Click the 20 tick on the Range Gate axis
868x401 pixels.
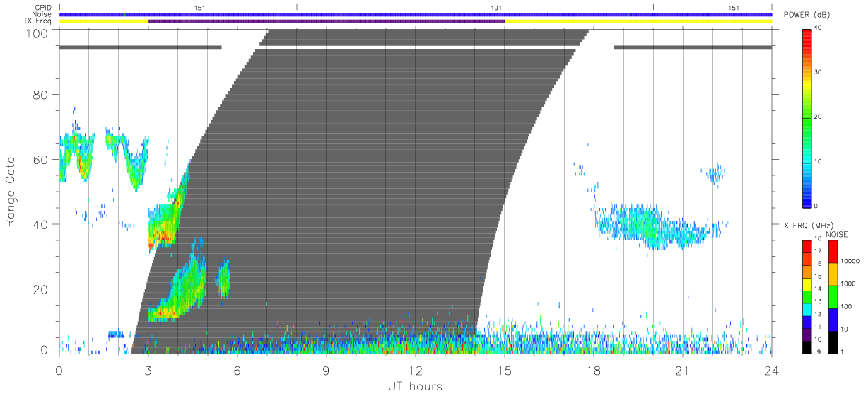pyautogui.click(x=41, y=289)
